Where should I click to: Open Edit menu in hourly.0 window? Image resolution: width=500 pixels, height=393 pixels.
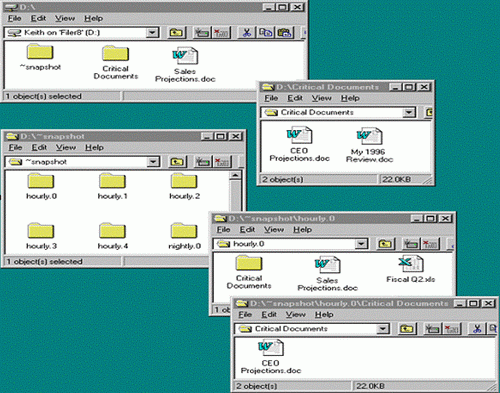tap(247, 229)
